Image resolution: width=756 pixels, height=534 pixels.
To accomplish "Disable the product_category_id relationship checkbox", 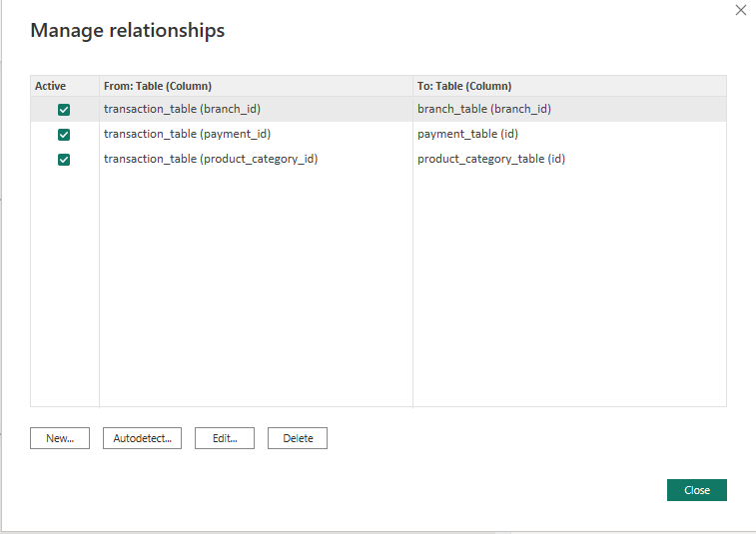I will [64, 159].
